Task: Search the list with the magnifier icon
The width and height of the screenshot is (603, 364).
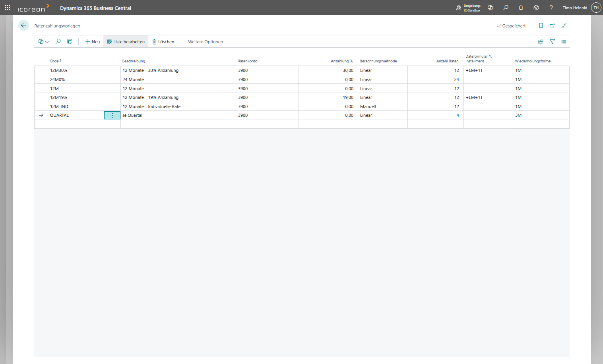Action: coord(58,42)
